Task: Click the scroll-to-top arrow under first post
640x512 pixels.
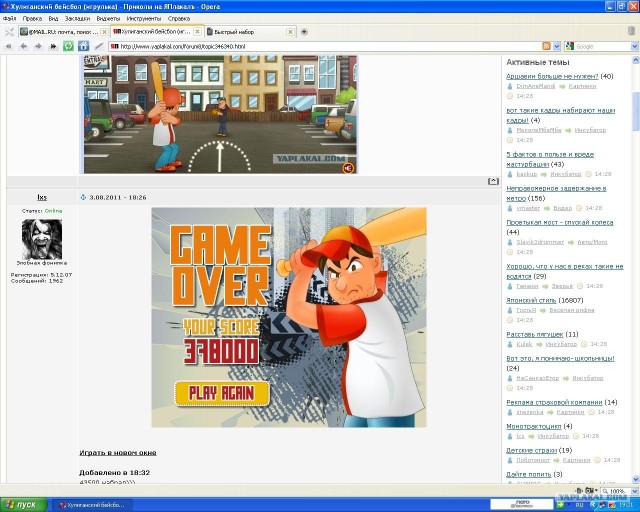Action: pyautogui.click(x=493, y=181)
